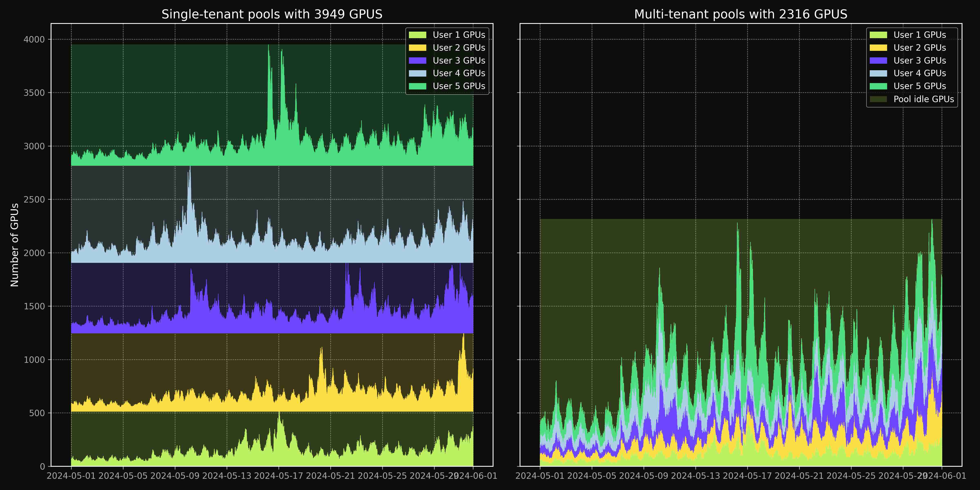Viewport: 980px width, 490px height.
Task: Click 2024-05-13 on right chart x-axis
Action: [x=695, y=476]
